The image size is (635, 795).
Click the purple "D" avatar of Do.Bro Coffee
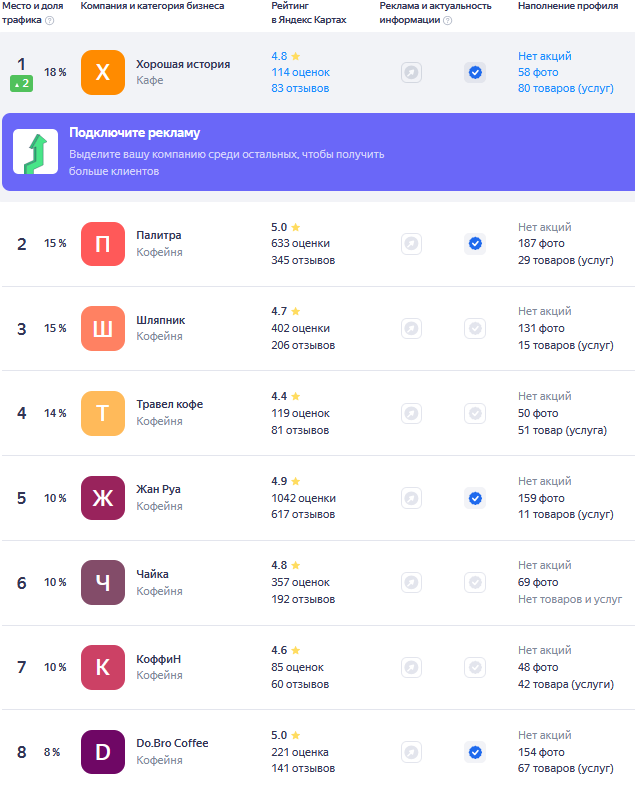(x=103, y=752)
